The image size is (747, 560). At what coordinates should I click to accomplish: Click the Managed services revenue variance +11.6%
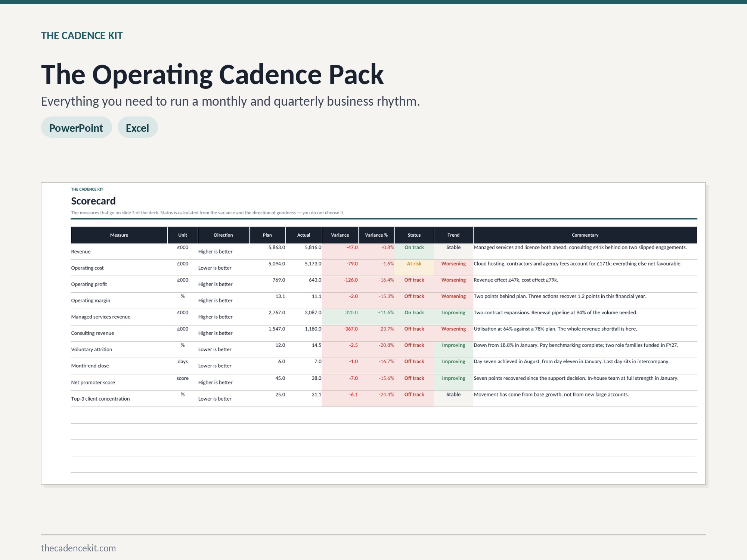(x=386, y=312)
